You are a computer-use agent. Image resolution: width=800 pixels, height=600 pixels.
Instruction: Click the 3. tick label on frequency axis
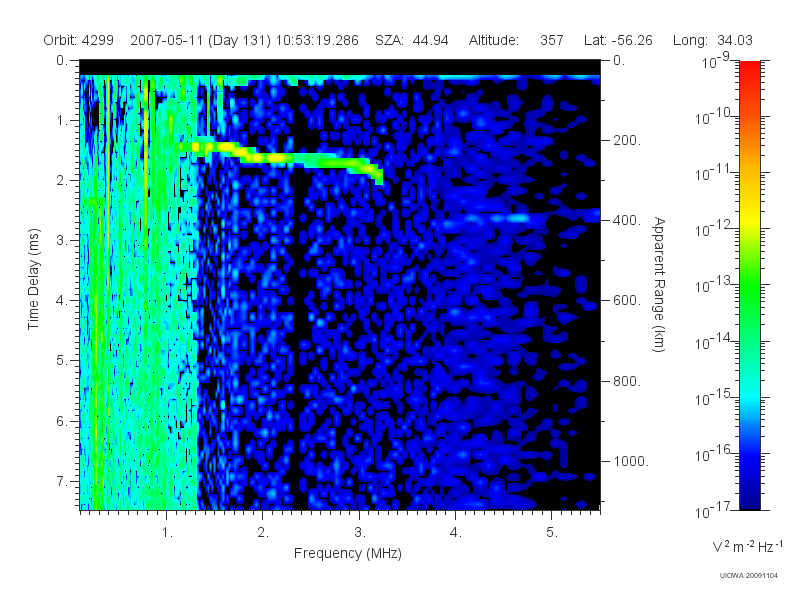pyautogui.click(x=360, y=533)
